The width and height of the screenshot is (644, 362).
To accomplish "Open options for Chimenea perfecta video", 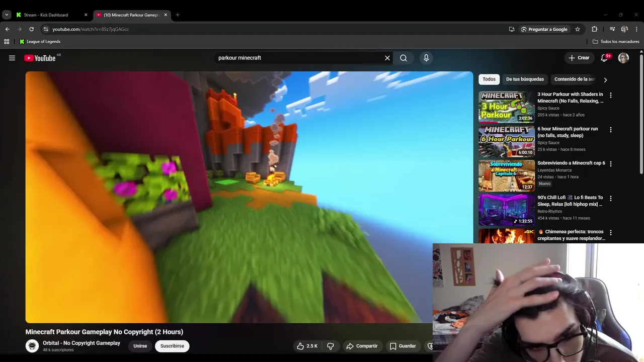I will 611,233.
